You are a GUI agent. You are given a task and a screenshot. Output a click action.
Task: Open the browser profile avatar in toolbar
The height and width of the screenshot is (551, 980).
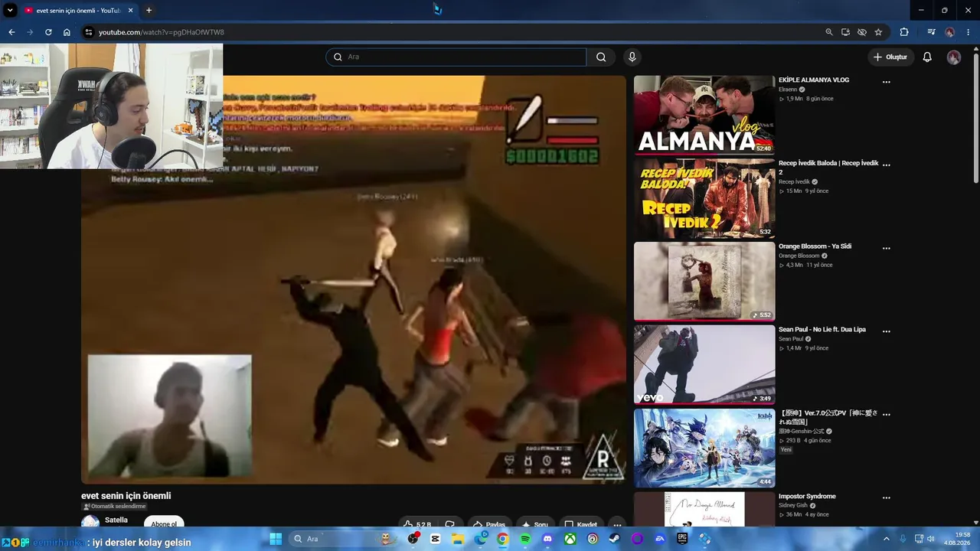coord(950,32)
